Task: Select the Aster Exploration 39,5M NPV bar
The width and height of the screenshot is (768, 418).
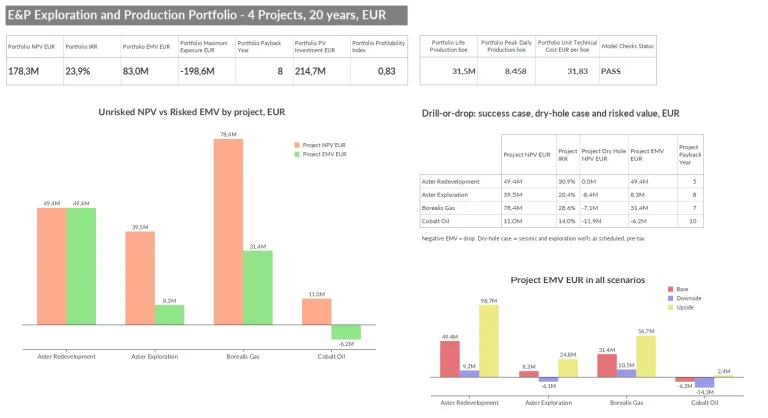Action: click(x=140, y=278)
